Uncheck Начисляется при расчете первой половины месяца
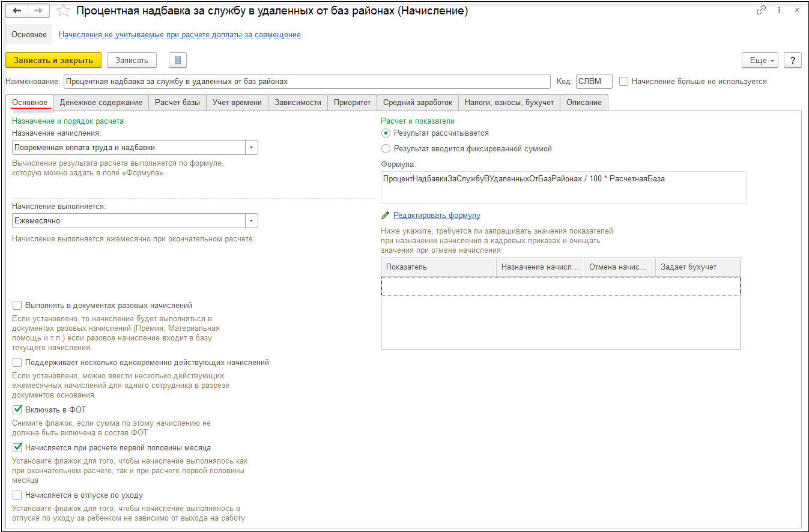Viewport: 809px width, 532px height. 17,448
